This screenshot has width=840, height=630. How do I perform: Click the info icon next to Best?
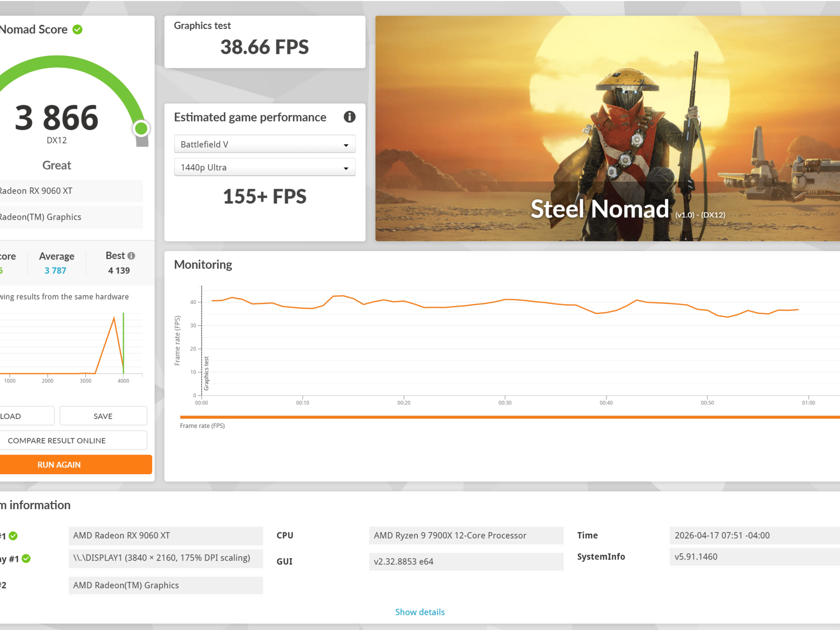tap(131, 256)
